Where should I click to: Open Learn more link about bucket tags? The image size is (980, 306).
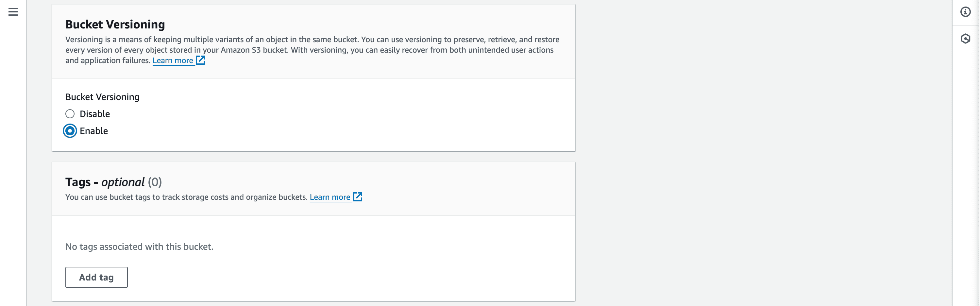click(330, 197)
